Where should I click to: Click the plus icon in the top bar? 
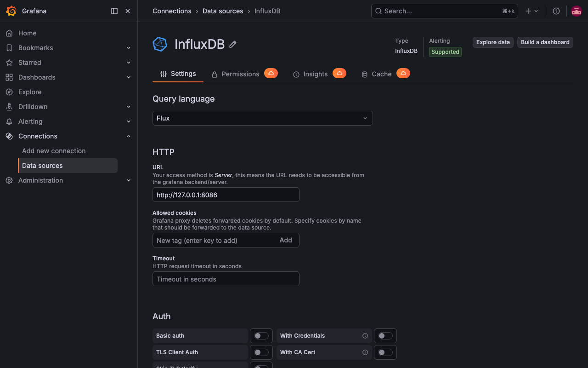[528, 11]
